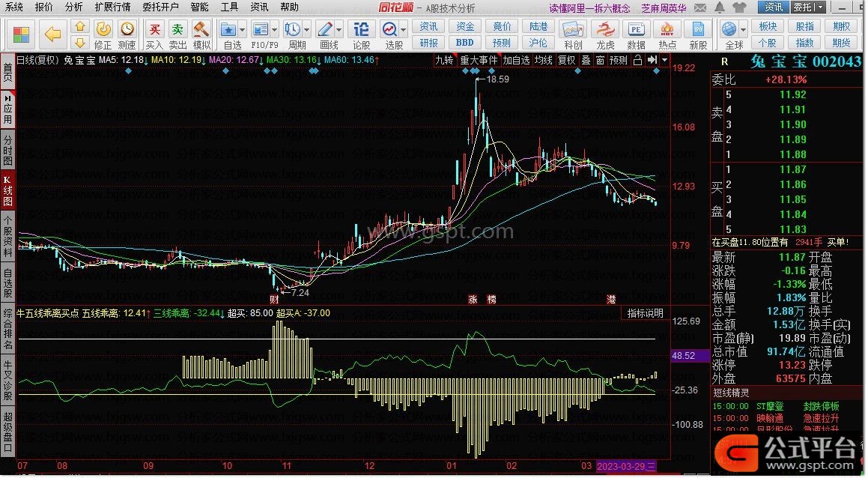The height and width of the screenshot is (478, 868).
Task: Click the 财 marker below the chart
Action: [274, 300]
